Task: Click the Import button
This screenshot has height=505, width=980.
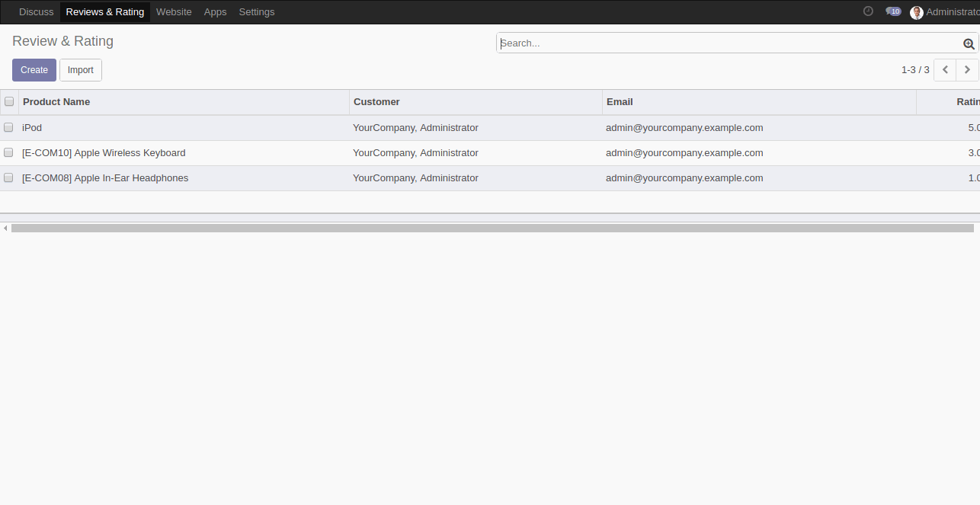Action: [81, 70]
